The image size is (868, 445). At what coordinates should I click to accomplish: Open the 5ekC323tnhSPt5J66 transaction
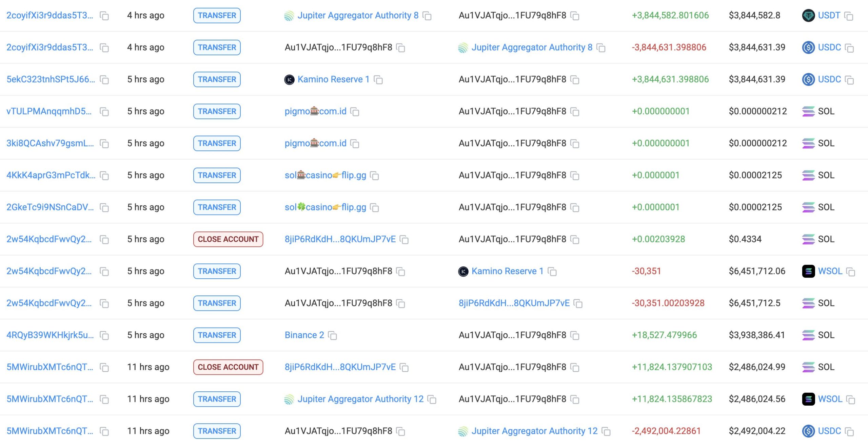[51, 79]
